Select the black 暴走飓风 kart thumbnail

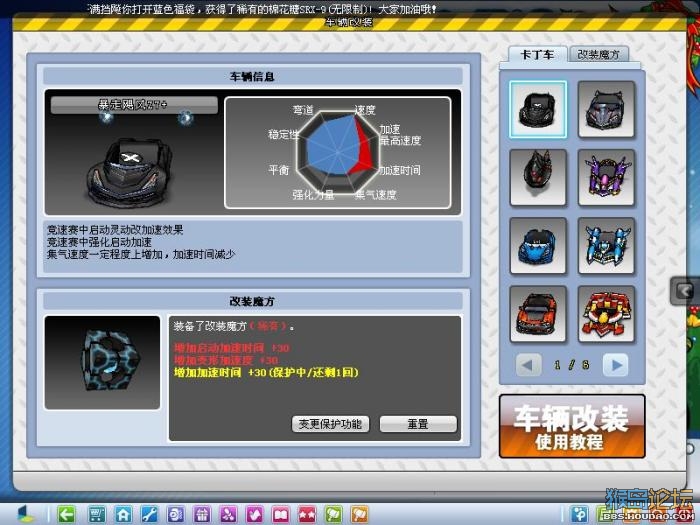[538, 109]
